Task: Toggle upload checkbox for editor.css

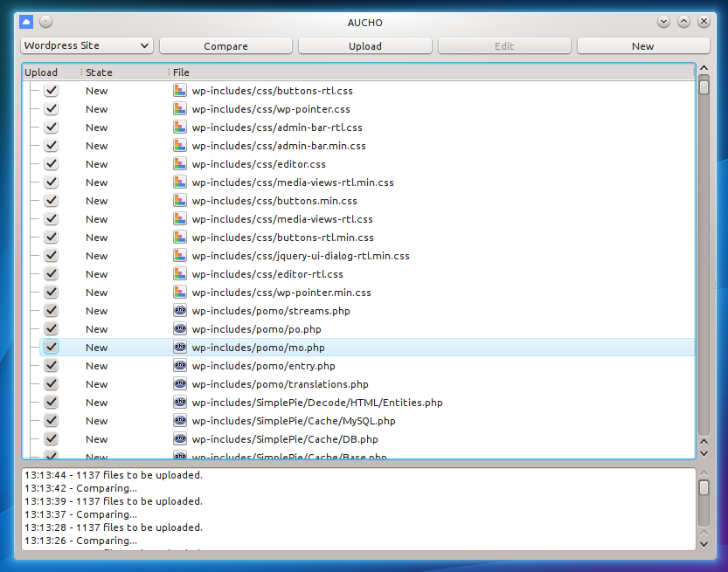Action: click(51, 163)
